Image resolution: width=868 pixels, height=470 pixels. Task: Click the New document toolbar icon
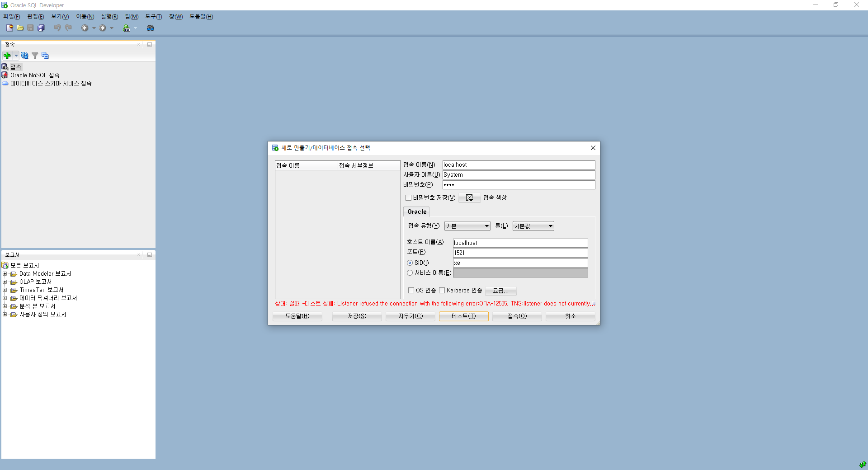9,28
